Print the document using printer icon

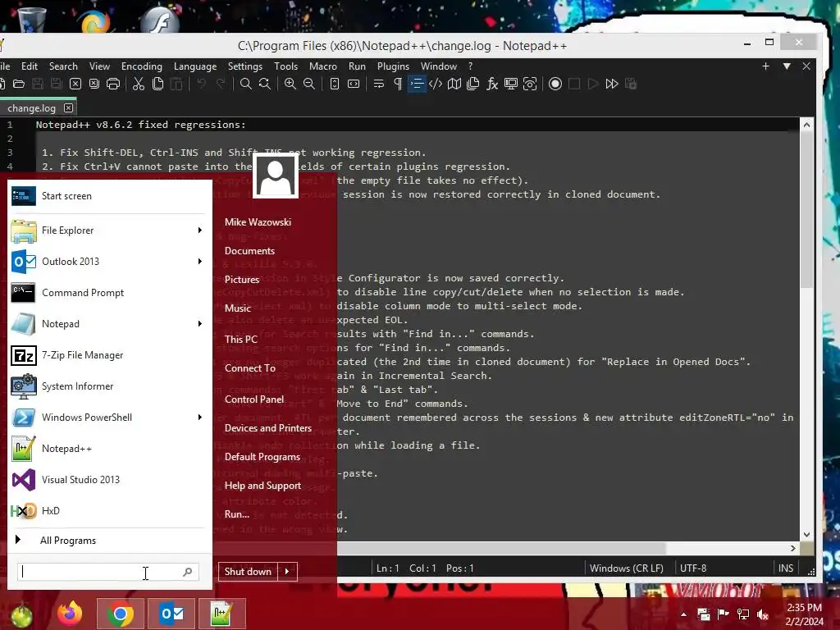coord(113,84)
